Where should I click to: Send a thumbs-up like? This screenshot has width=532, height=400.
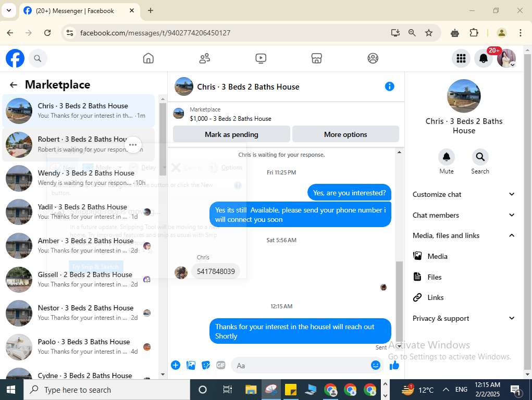[x=394, y=366]
